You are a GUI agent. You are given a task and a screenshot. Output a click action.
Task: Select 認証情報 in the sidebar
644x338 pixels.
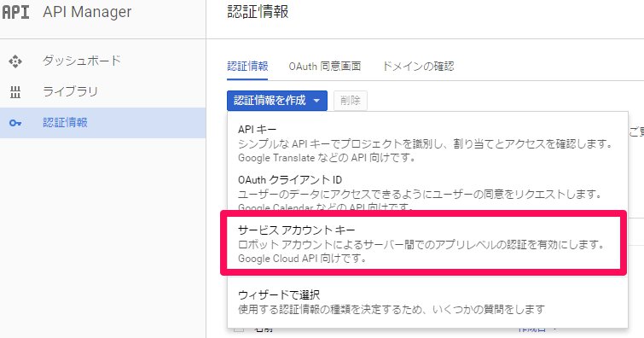point(102,123)
